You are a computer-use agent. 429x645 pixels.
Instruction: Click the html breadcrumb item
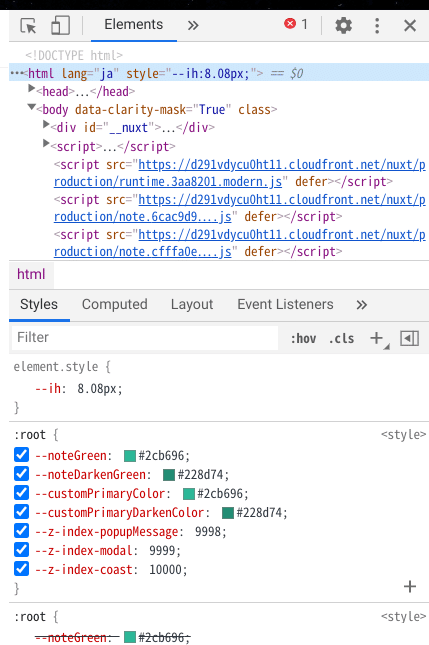(x=31, y=274)
